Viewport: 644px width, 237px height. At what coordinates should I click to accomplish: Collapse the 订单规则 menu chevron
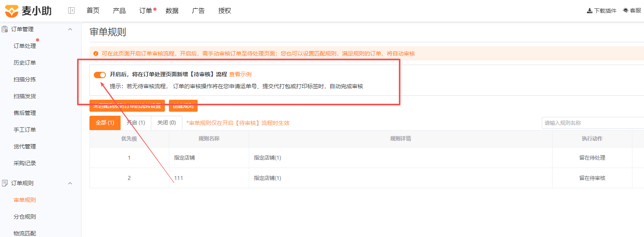click(x=70, y=183)
